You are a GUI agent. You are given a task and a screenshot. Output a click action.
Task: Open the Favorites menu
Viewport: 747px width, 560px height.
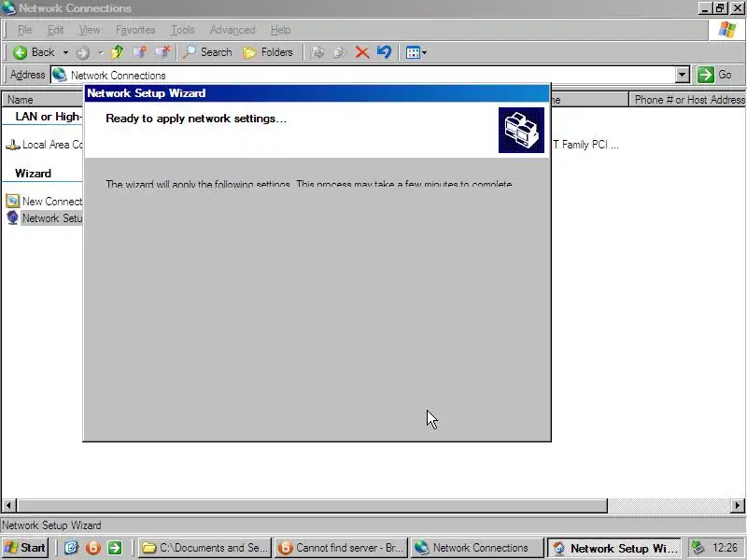click(135, 30)
